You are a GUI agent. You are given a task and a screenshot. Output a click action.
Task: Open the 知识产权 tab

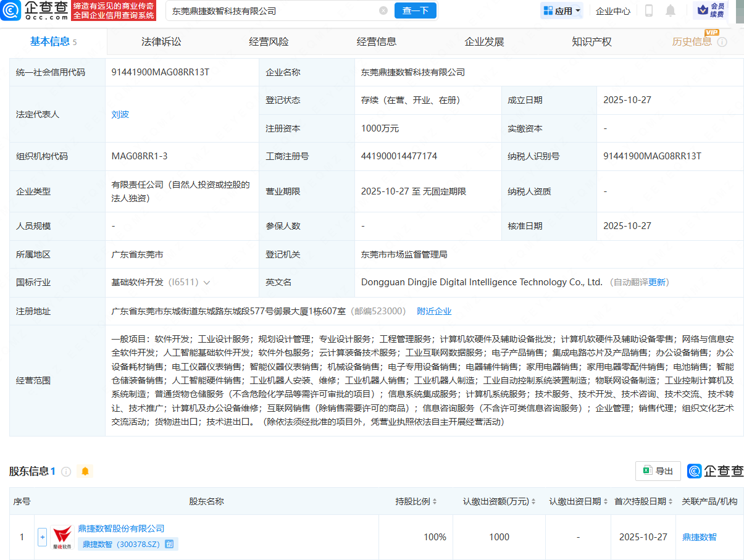tap(591, 41)
